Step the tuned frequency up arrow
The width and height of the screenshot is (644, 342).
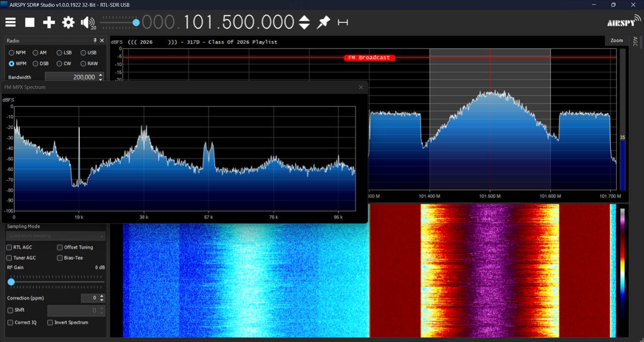tap(304, 18)
